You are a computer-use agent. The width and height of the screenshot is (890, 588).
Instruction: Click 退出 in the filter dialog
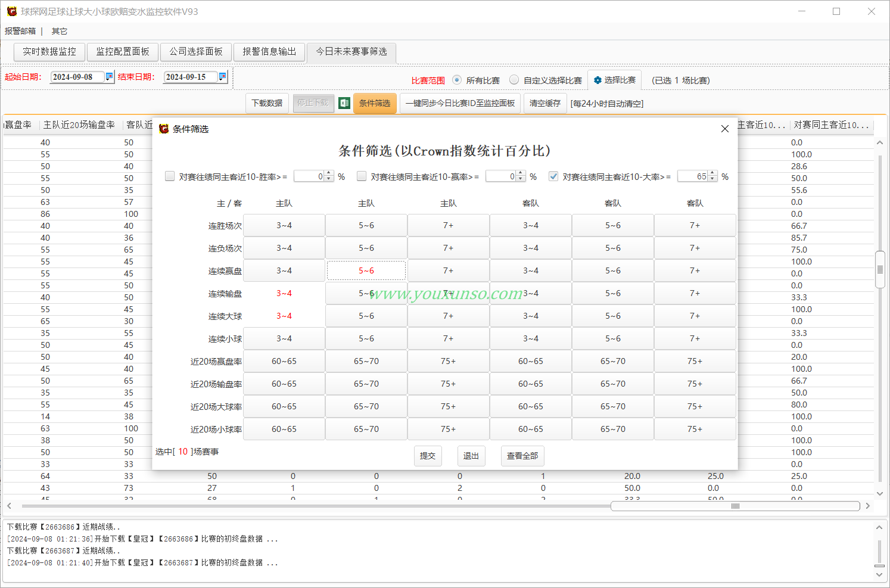pos(471,456)
